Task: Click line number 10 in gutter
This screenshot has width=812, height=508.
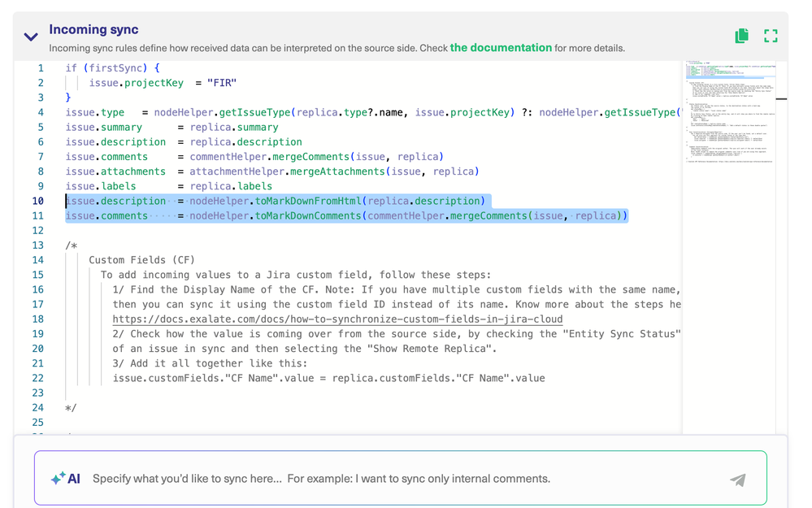Action: [38, 201]
